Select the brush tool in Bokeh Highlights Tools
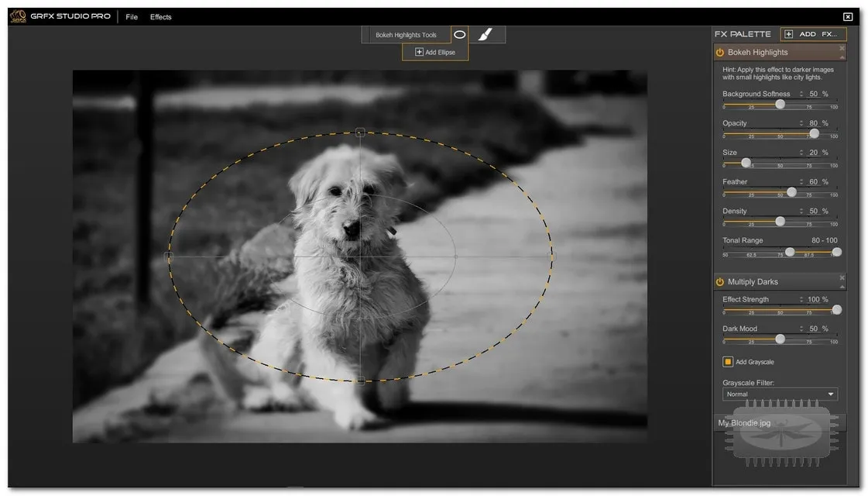Image resolution: width=868 pixels, height=496 pixels. tap(485, 34)
